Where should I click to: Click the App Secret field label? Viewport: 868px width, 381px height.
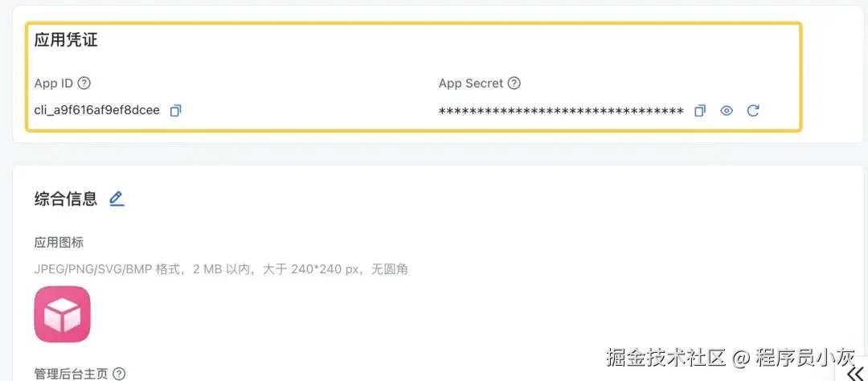tap(471, 84)
